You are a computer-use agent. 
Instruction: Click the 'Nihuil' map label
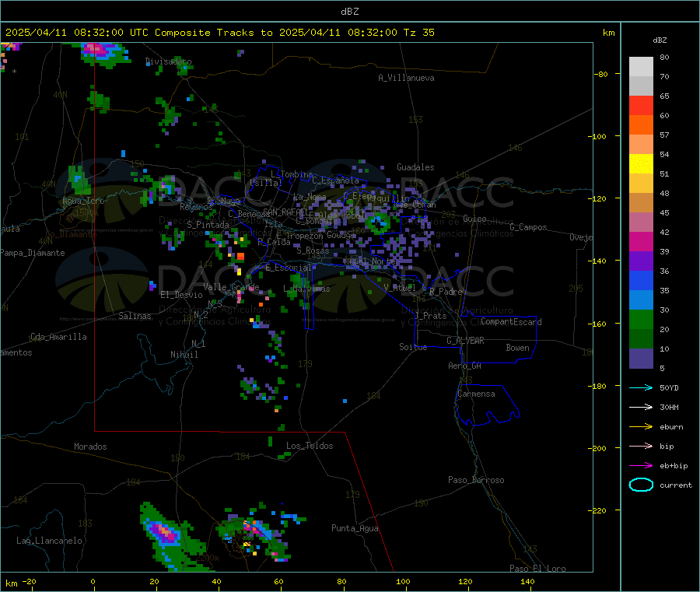pyautogui.click(x=184, y=355)
